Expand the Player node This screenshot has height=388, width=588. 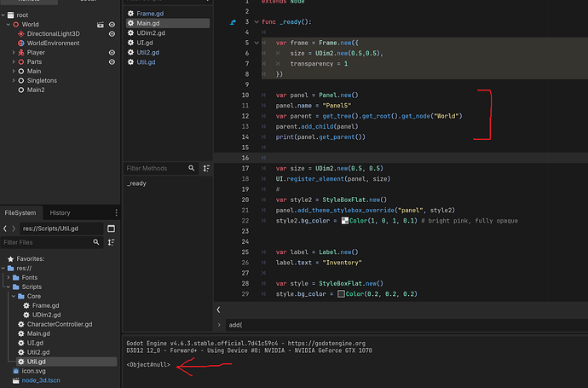coord(14,53)
